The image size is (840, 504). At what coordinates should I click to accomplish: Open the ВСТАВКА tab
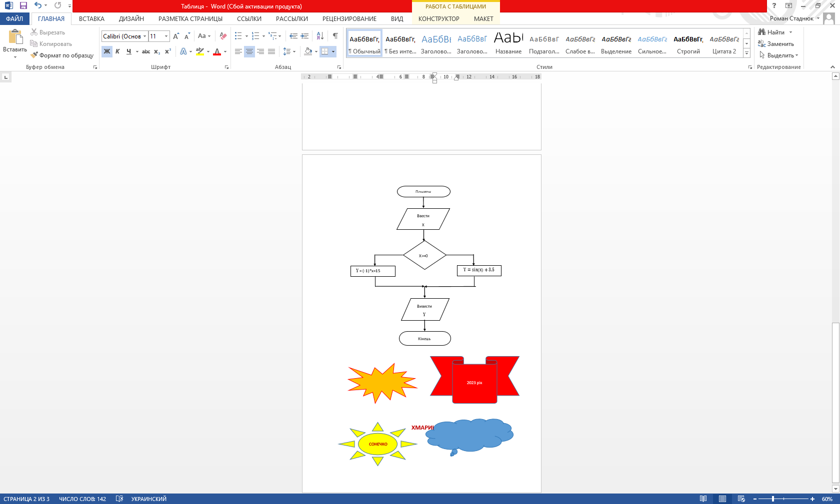point(91,19)
